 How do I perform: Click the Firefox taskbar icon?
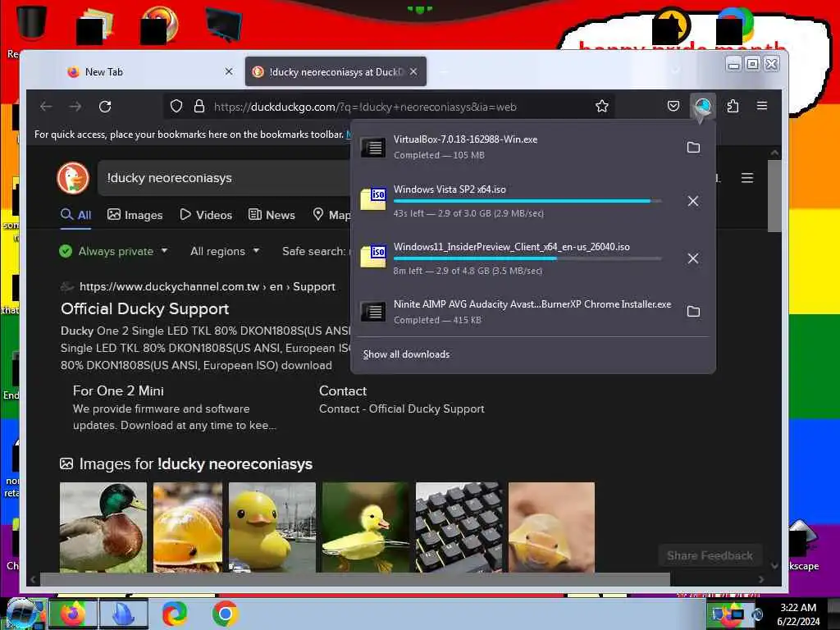(73, 614)
